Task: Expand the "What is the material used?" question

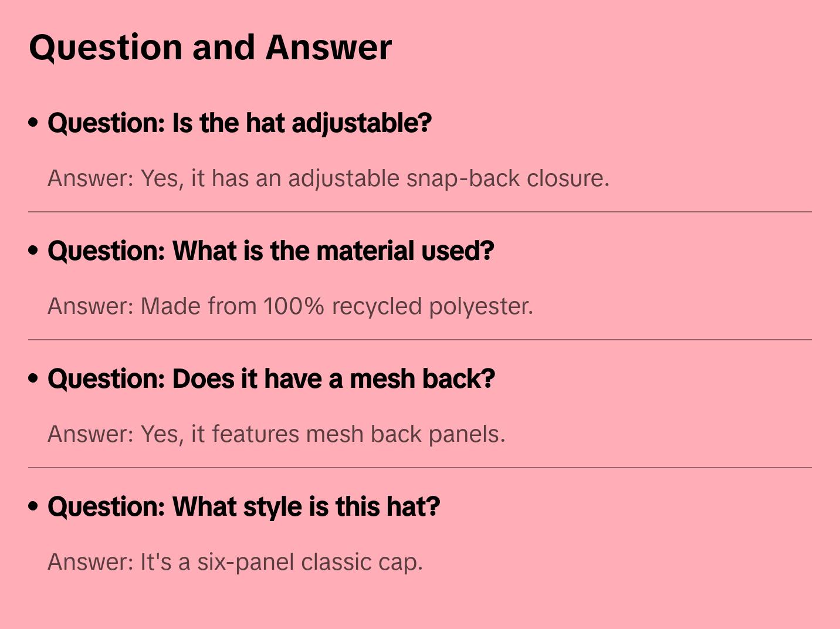Action: point(270,251)
